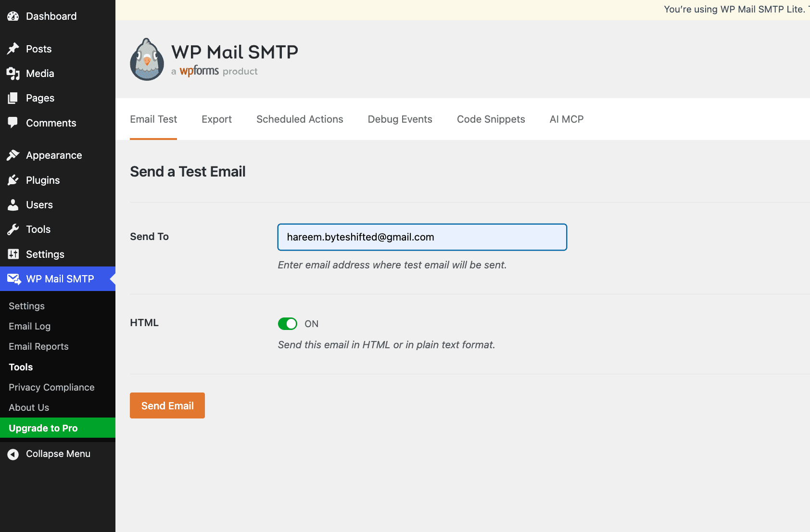Viewport: 810px width, 532px height.
Task: Open Users via the person icon
Action: tap(13, 204)
